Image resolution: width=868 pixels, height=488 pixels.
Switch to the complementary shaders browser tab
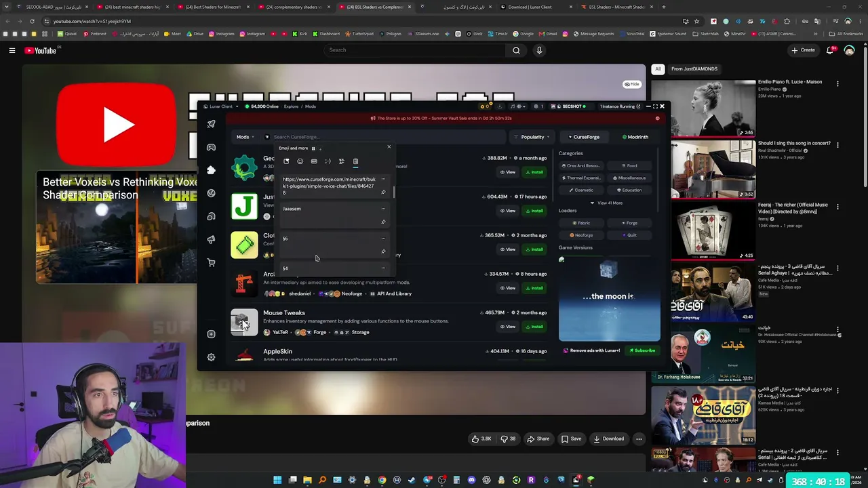coord(293,7)
